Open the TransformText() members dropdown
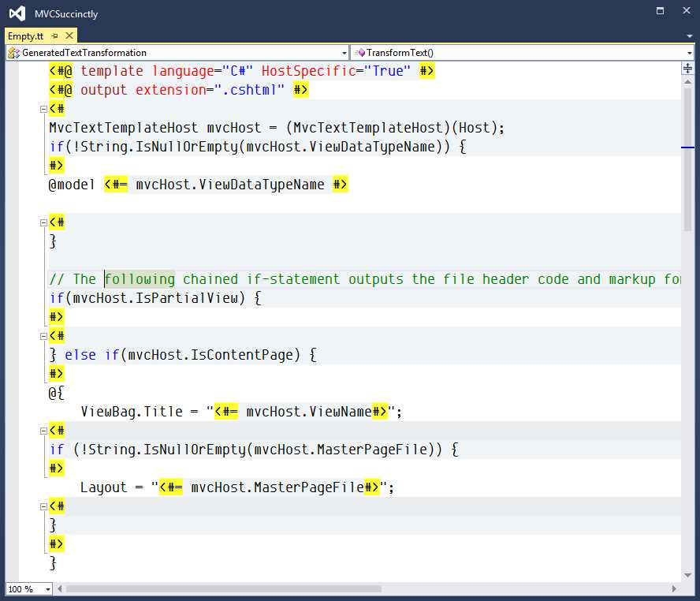The width and height of the screenshot is (700, 601). tap(689, 52)
